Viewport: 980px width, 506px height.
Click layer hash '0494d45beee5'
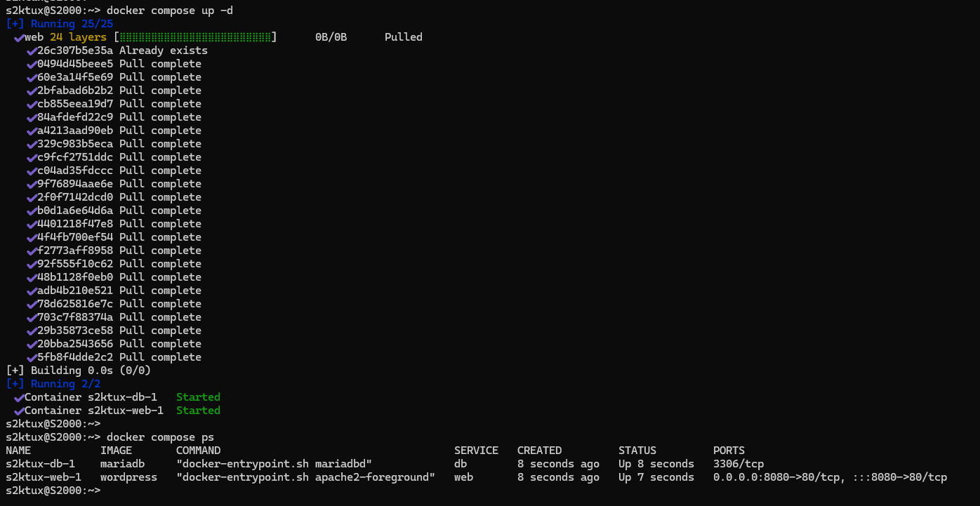(x=75, y=64)
